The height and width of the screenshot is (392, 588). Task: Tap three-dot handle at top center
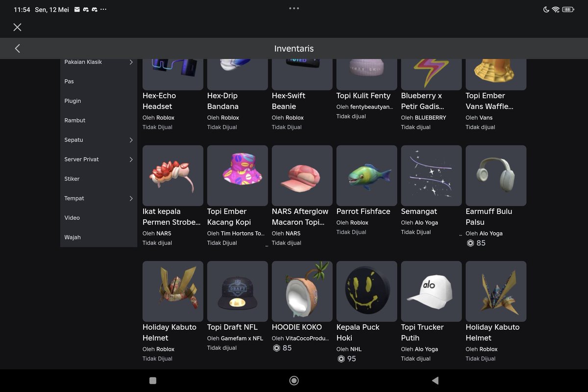(x=294, y=8)
